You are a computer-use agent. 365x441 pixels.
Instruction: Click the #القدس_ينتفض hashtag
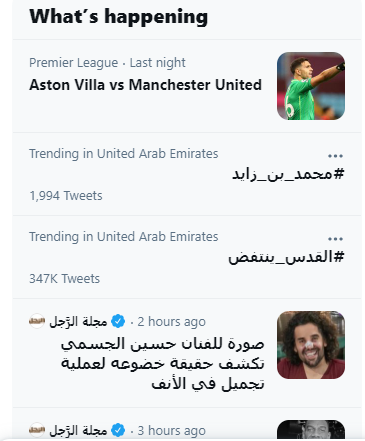pyautogui.click(x=286, y=257)
